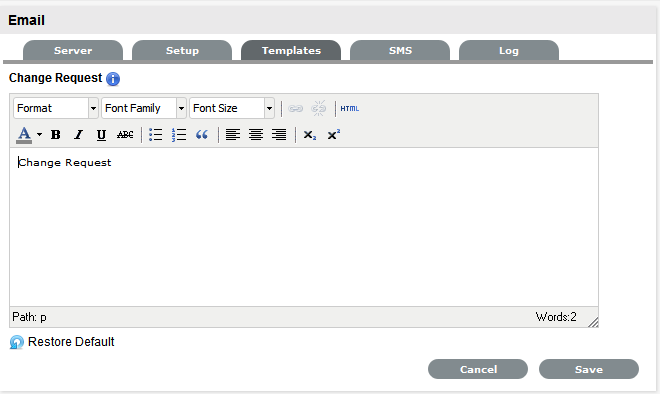This screenshot has width=660, height=394.
Task: Click the 'Change Request' text in editor
Action: click(65, 163)
